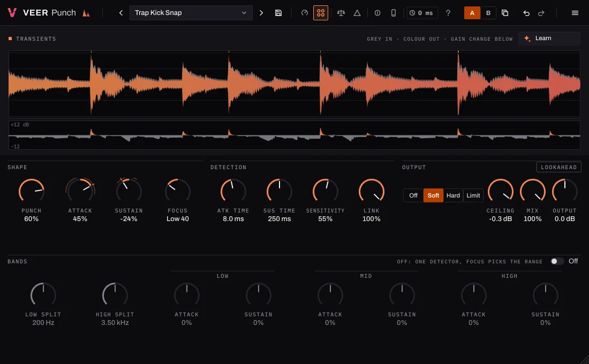This screenshot has width=589, height=364.
Task: Select the Limit output mode
Action: pos(473,195)
